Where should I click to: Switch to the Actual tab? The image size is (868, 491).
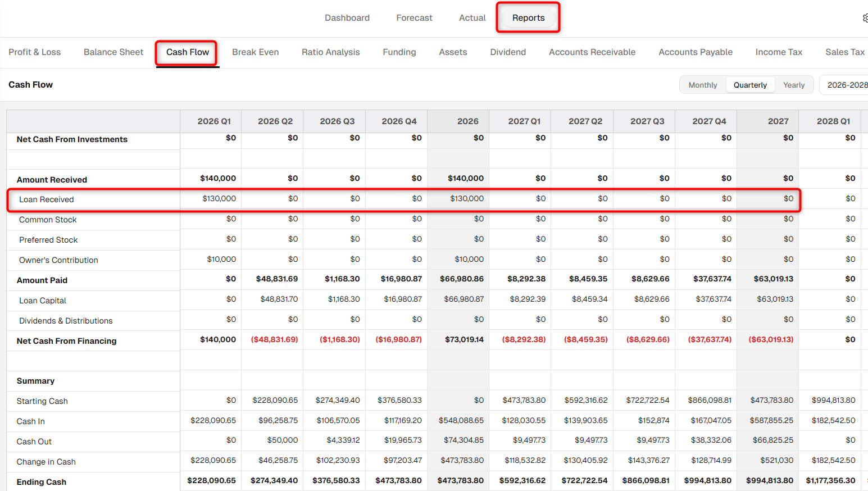[x=472, y=18]
